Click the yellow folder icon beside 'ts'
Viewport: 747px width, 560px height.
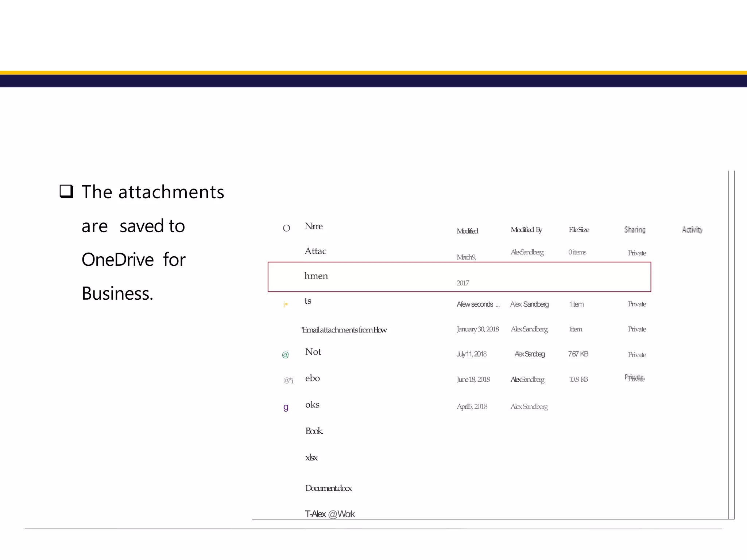click(286, 304)
